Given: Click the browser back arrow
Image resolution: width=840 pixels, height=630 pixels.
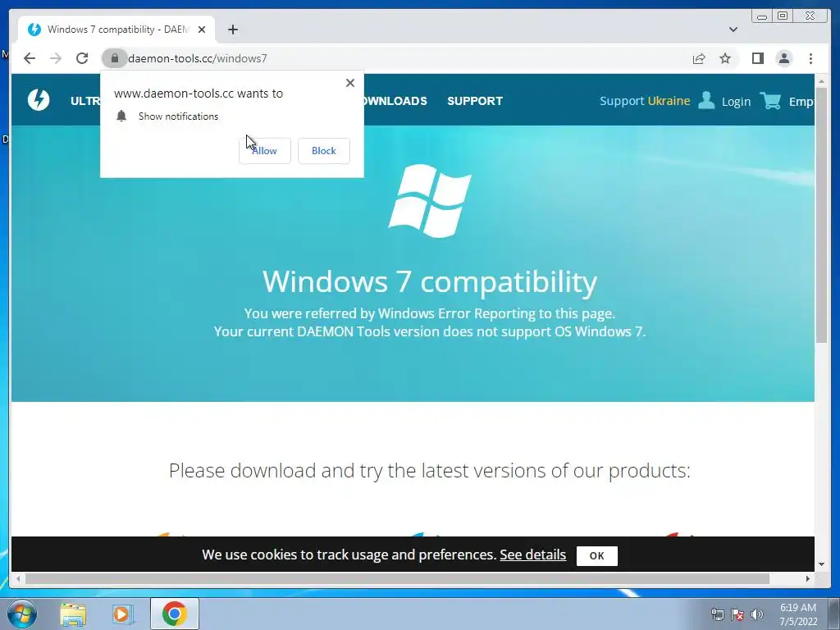Looking at the screenshot, I should click(30, 58).
